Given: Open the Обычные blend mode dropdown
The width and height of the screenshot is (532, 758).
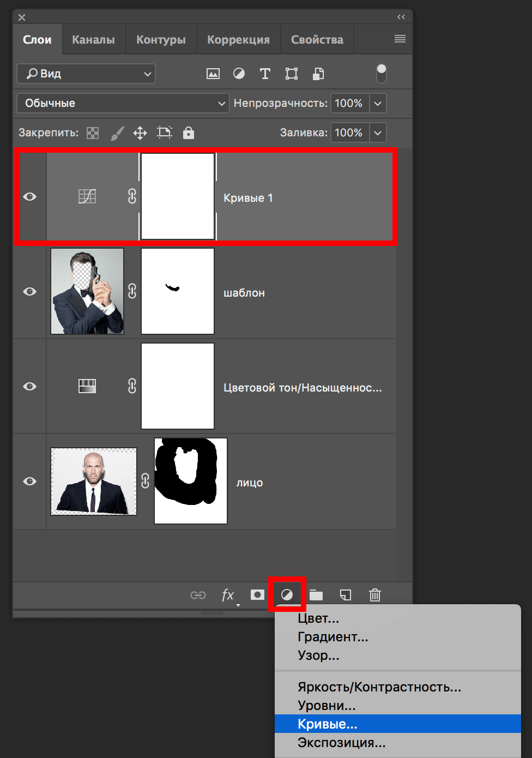Looking at the screenshot, I should (x=123, y=103).
